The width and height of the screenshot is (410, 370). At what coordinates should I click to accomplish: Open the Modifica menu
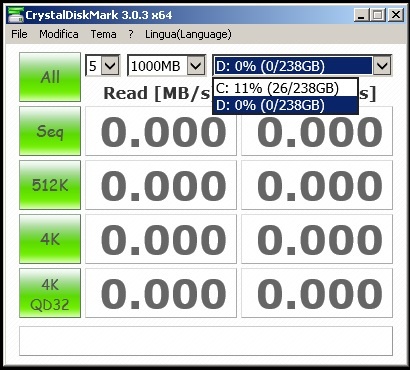click(59, 34)
